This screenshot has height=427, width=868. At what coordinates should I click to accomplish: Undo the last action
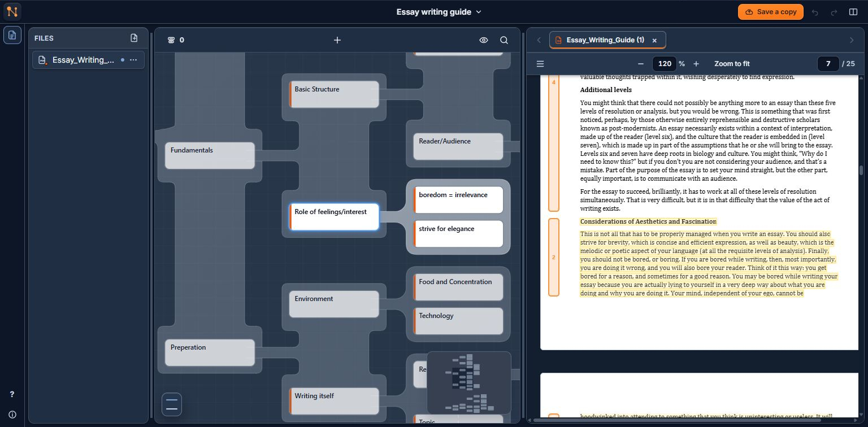[815, 12]
